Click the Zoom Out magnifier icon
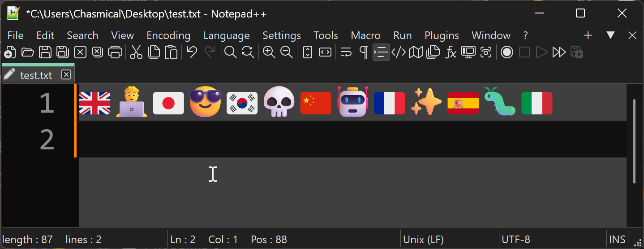 pyautogui.click(x=286, y=52)
